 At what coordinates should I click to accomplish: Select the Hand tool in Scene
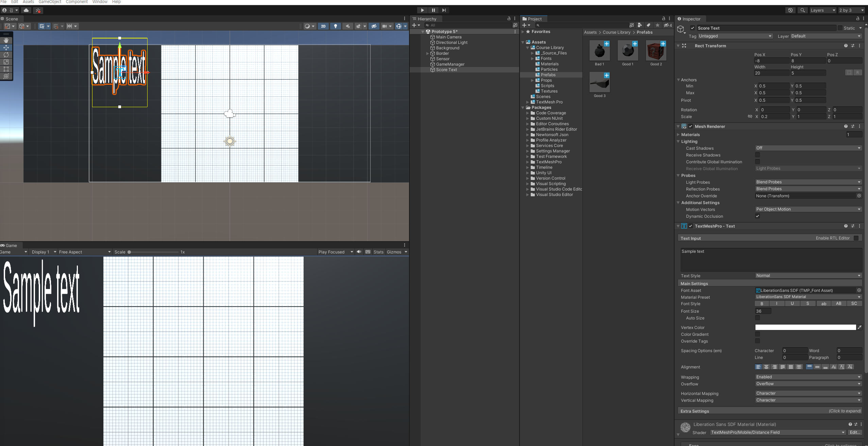[x=6, y=40]
